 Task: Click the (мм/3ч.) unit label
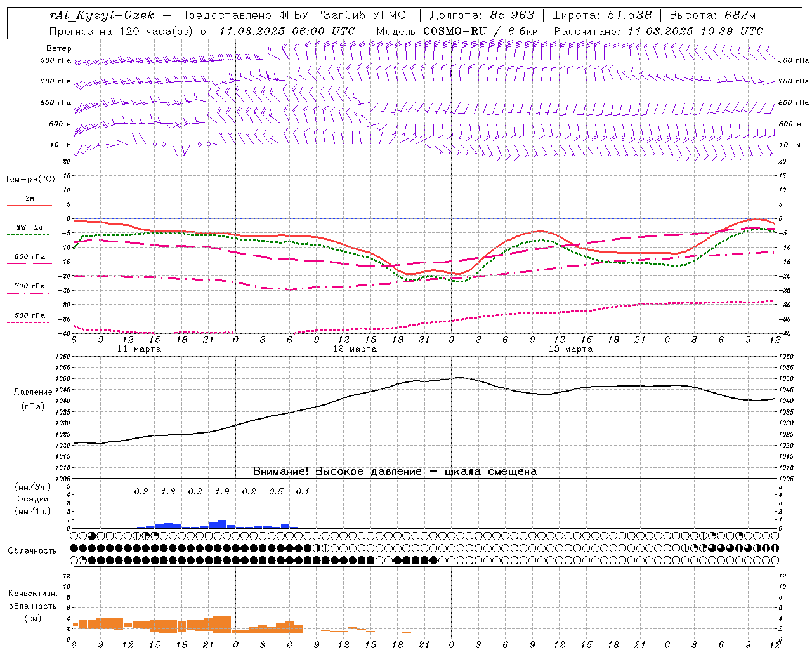pos(33,487)
